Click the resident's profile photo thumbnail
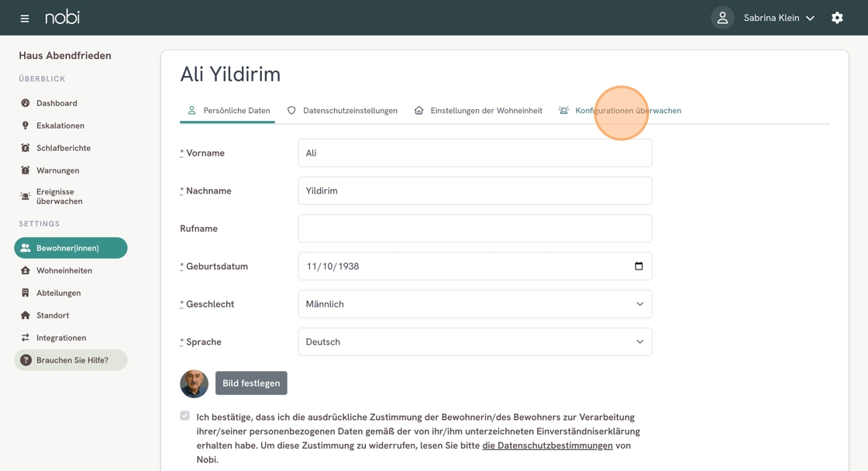This screenshot has height=471, width=868. point(195,383)
